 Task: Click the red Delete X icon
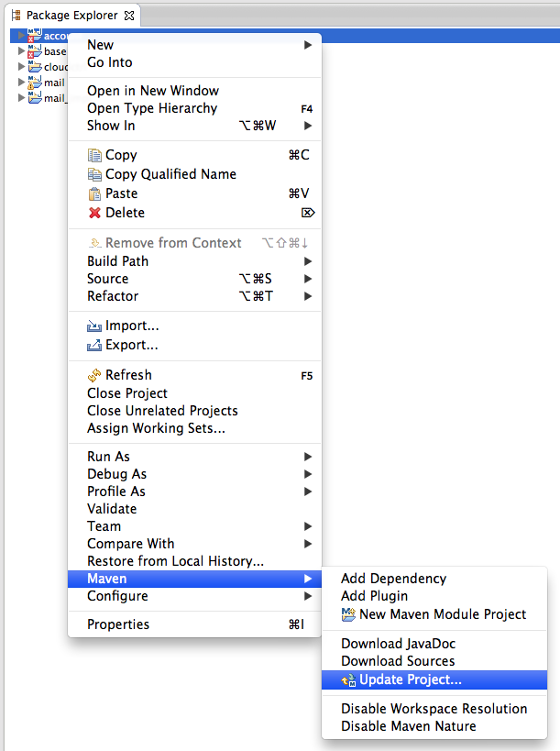[94, 213]
